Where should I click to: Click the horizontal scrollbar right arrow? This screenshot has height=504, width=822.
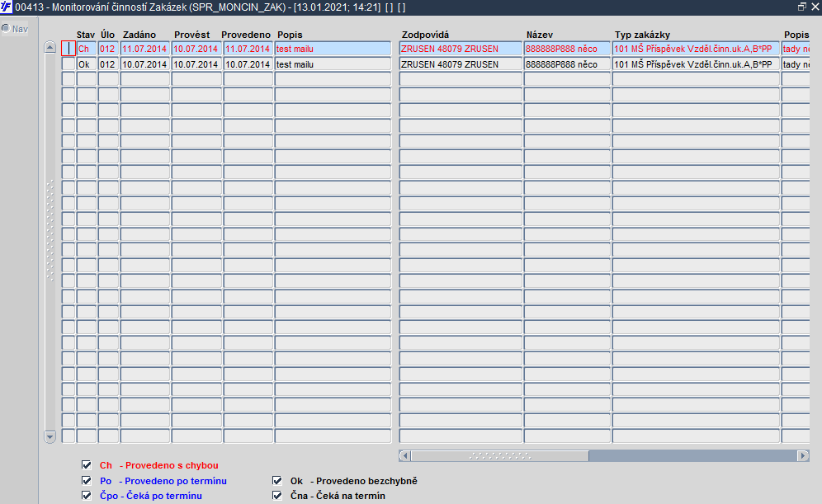(802, 455)
